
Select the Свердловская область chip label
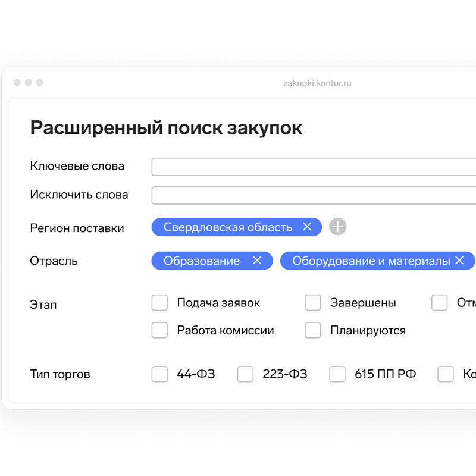[228, 227]
